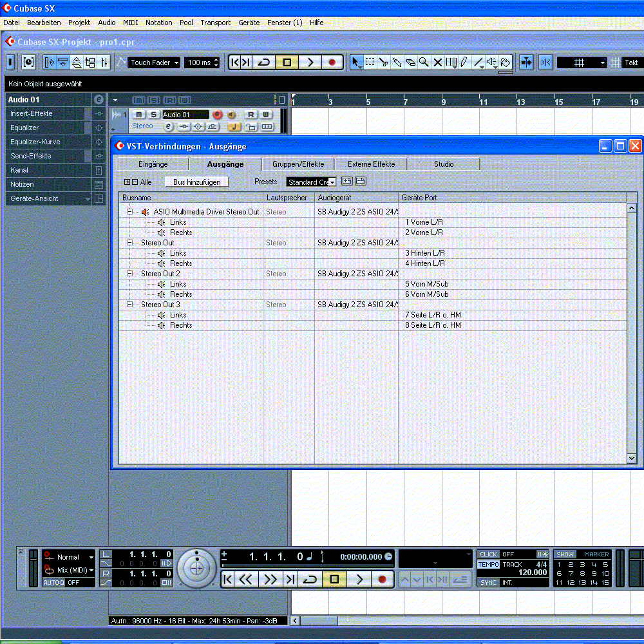The image size is (644, 644).
Task: Open Normal record mode dropdown
Action: coord(69,557)
